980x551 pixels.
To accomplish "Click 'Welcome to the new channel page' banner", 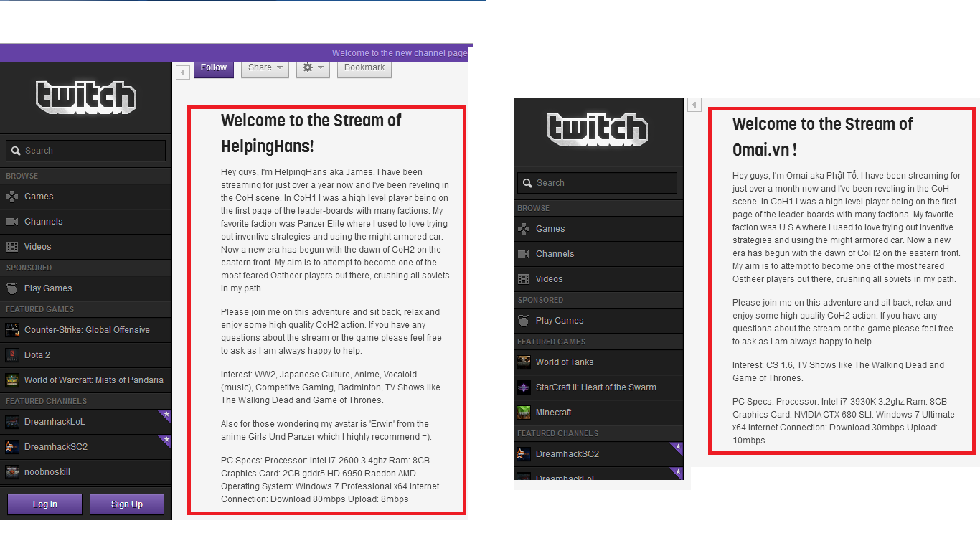I will [400, 53].
